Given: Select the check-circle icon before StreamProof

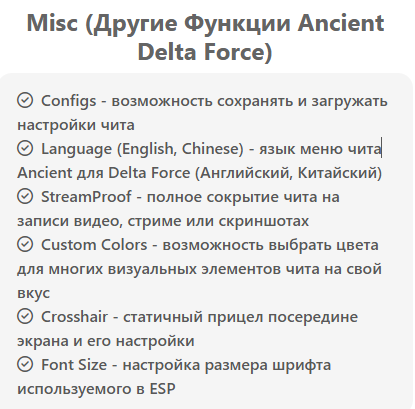Looking at the screenshot, I should (x=25, y=196).
